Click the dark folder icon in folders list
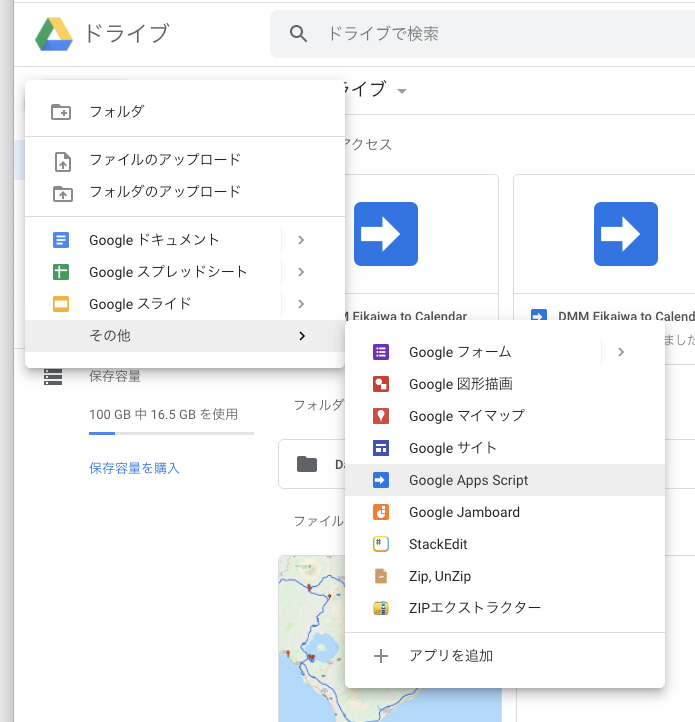The width and height of the screenshot is (695, 722). tap(307, 464)
